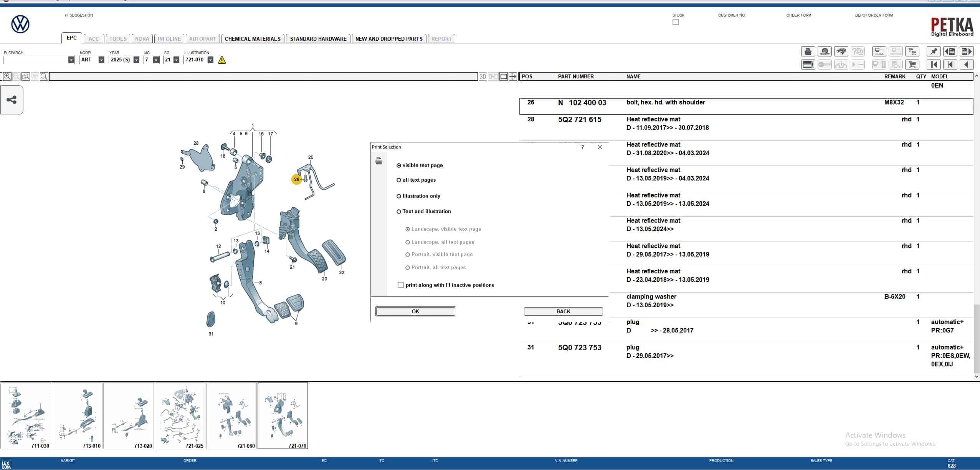
Task: Click the printer icon in the toolbar
Action: coord(808,51)
